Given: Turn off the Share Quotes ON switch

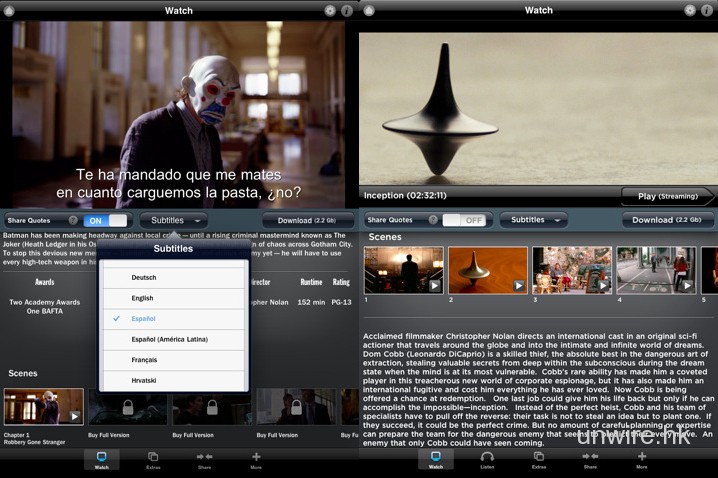Looking at the screenshot, I should tap(105, 220).
